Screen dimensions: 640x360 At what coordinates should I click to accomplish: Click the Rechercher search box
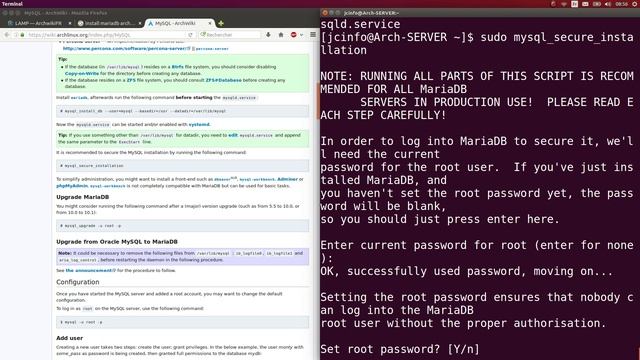pos(230,35)
